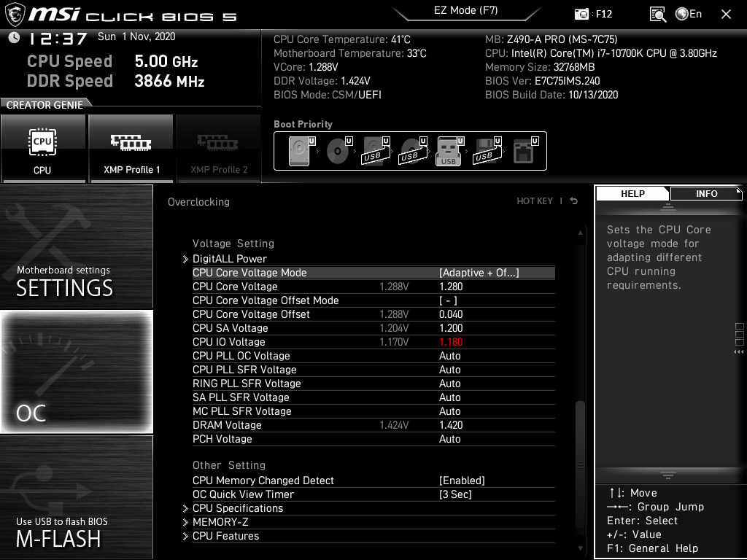
Task: Close BIOS with the X icon
Action: (726, 15)
